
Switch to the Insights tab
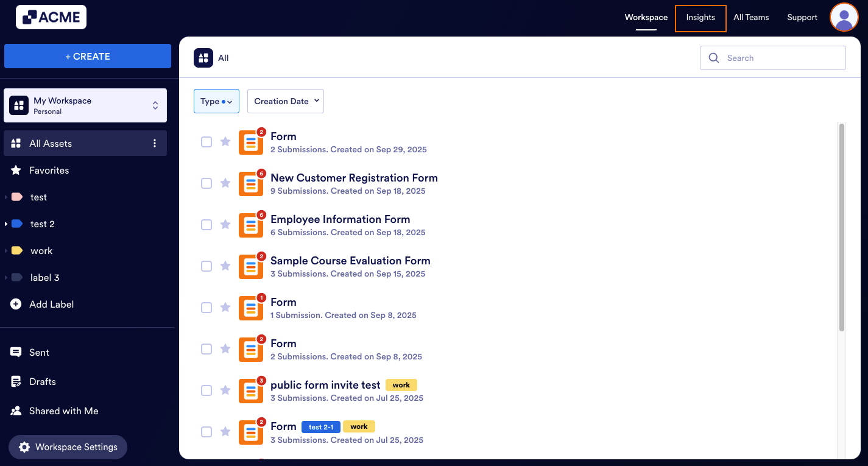tap(700, 18)
